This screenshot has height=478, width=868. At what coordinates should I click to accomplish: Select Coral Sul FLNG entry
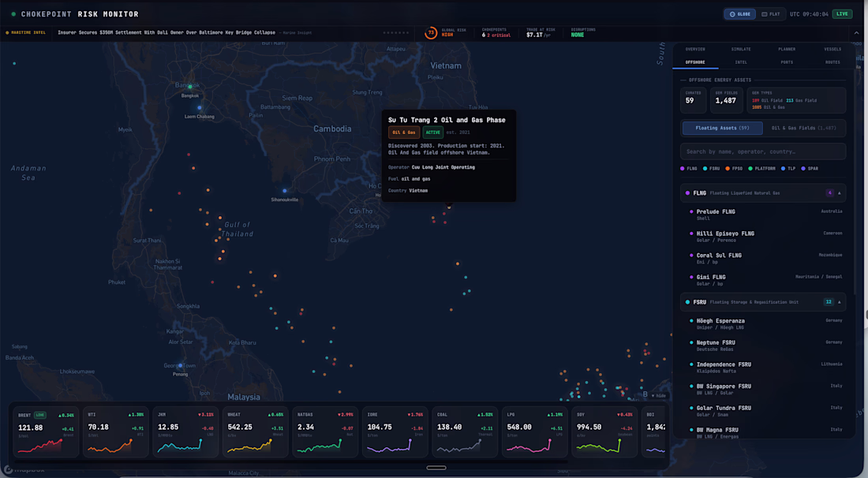click(763, 259)
